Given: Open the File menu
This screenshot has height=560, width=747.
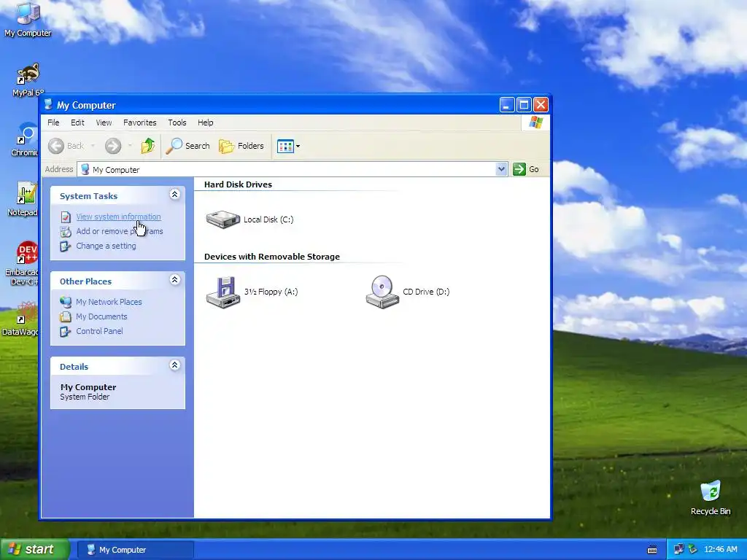Looking at the screenshot, I should (53, 122).
